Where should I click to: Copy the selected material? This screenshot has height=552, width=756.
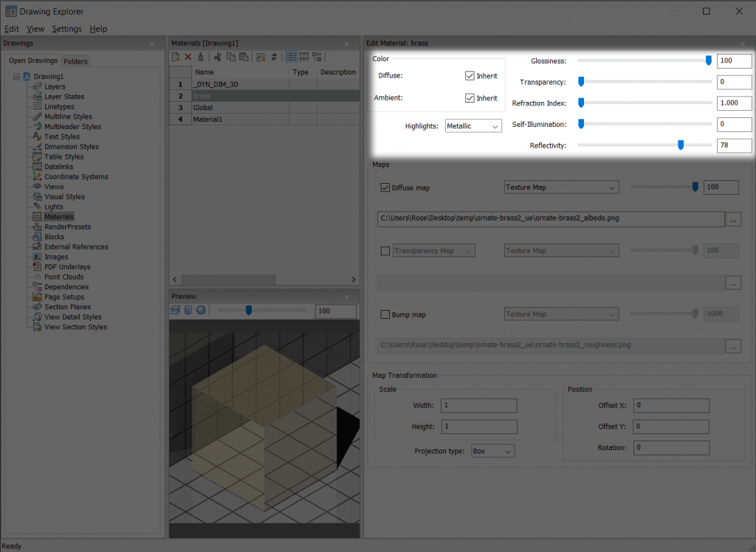pyautogui.click(x=231, y=56)
